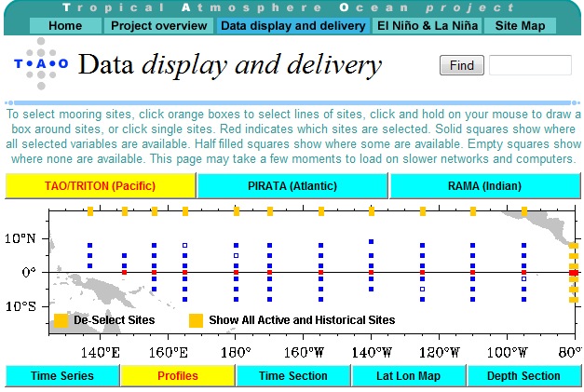
Task: Click the orange line-select box at 180°
Action: click(237, 211)
